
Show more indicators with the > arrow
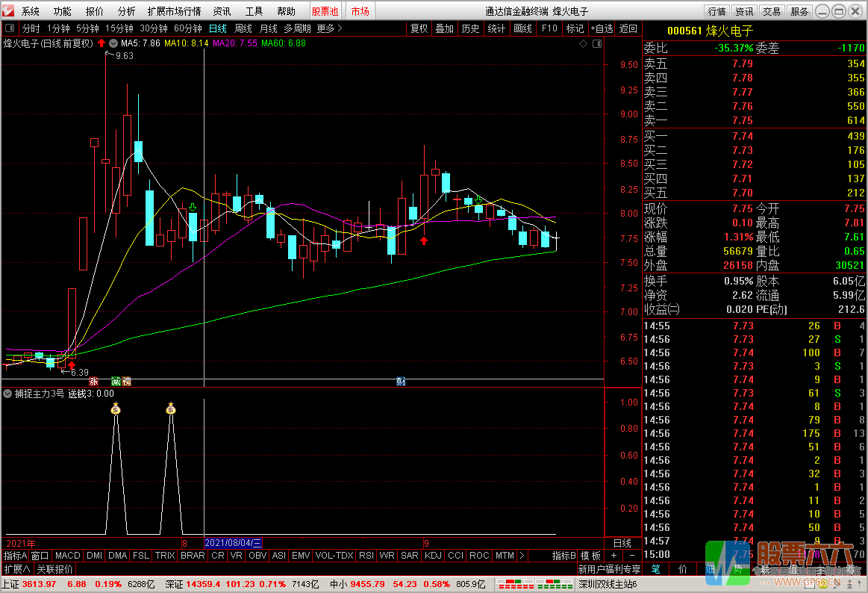(x=522, y=556)
